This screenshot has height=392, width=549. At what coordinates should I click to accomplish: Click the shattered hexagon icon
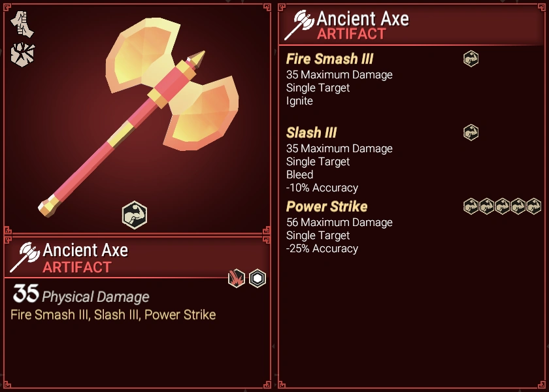tap(23, 55)
